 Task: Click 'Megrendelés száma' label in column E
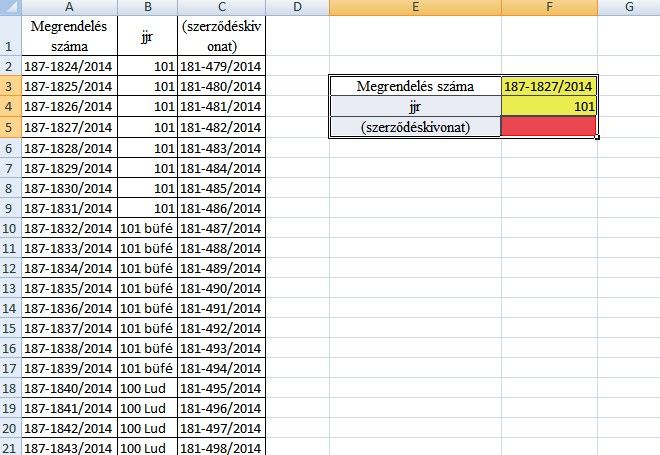pos(415,86)
